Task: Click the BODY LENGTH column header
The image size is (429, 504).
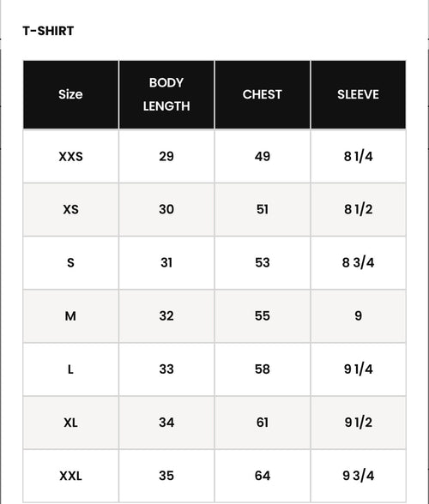Action: click(x=166, y=94)
